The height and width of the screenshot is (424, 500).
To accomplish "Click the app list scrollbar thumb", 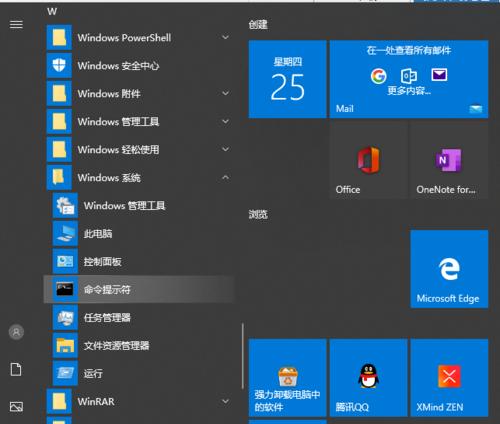I will click(243, 356).
